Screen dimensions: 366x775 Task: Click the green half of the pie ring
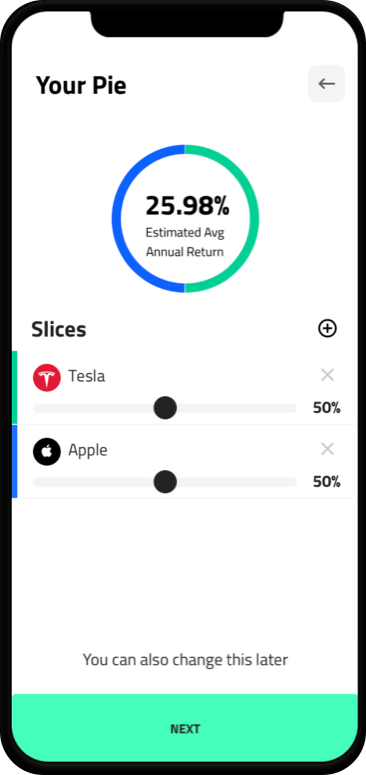[254, 218]
